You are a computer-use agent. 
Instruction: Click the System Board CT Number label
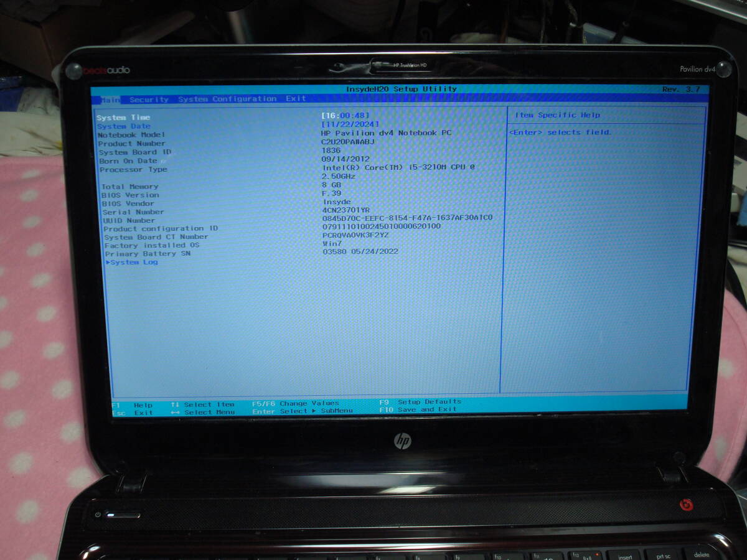[156, 237]
